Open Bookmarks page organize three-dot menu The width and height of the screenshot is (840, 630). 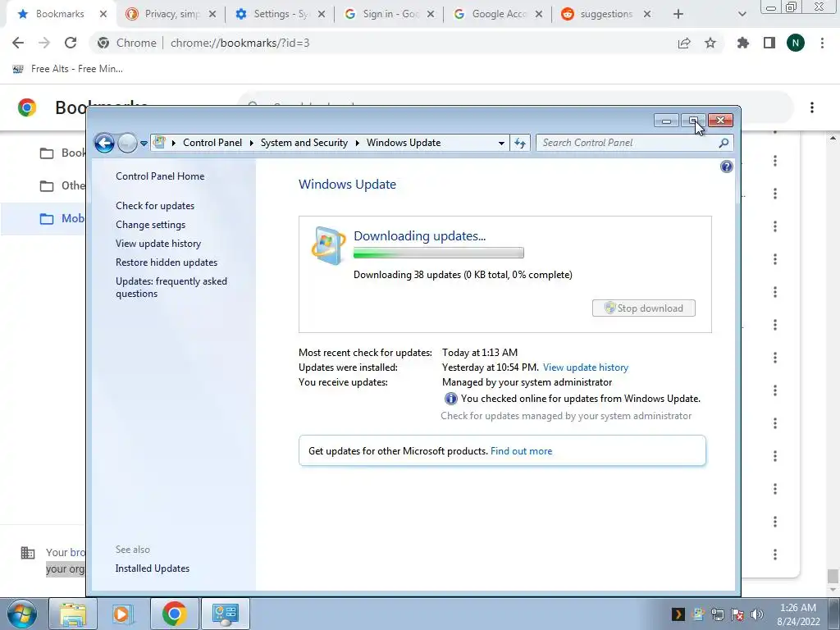point(812,107)
